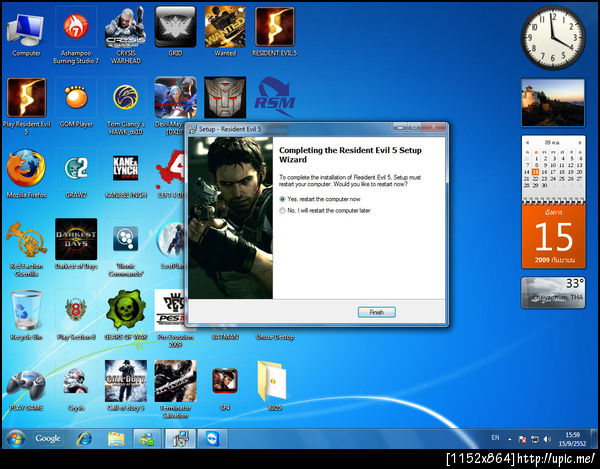The width and height of the screenshot is (600, 469).
Task: Open the Windows Start menu
Action: tap(15, 438)
